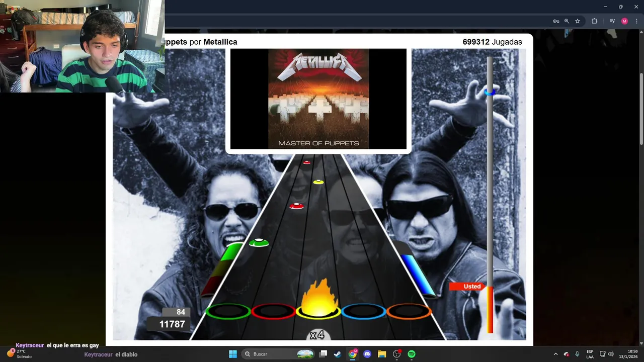Click the yellow note on the fretboard
The width and height of the screenshot is (644, 362).
[x=318, y=182]
